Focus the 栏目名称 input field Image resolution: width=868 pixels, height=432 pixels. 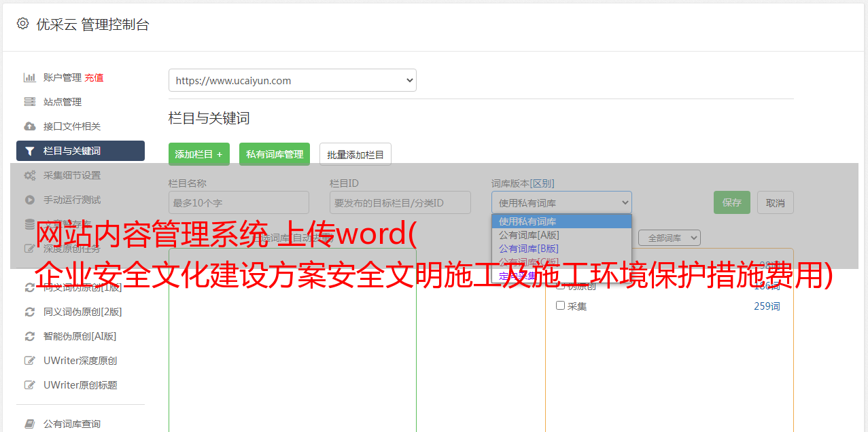tap(239, 202)
